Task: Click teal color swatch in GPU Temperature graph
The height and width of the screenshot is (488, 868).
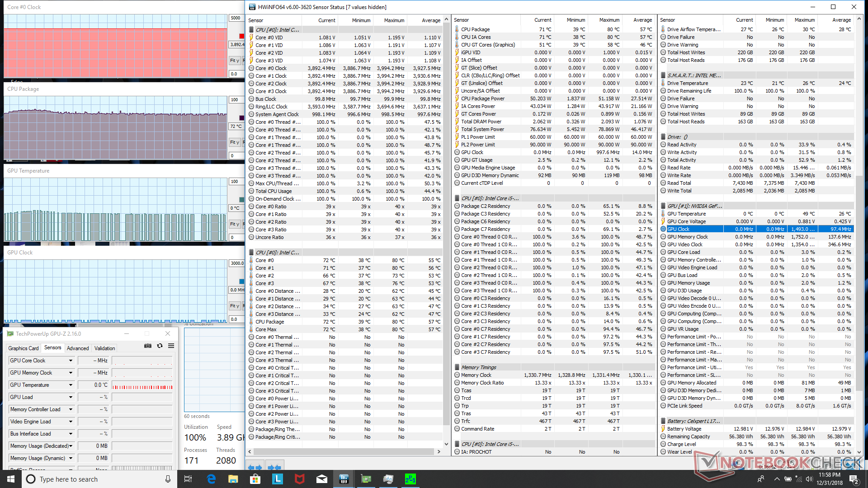Action: coord(242,200)
